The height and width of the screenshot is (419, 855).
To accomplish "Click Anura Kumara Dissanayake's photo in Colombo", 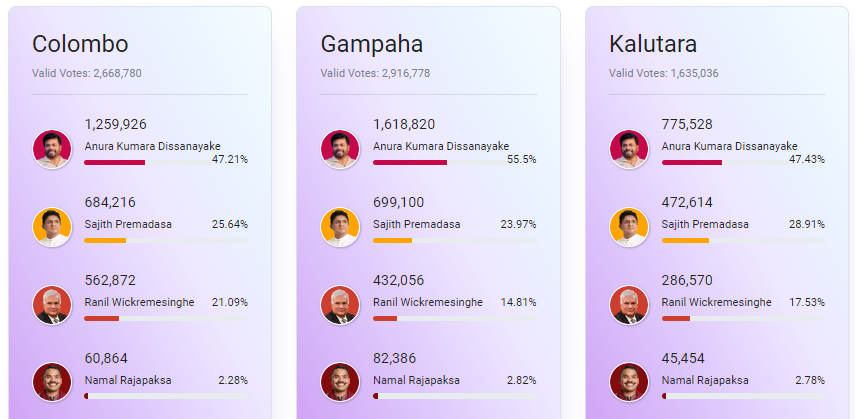I will (51, 149).
